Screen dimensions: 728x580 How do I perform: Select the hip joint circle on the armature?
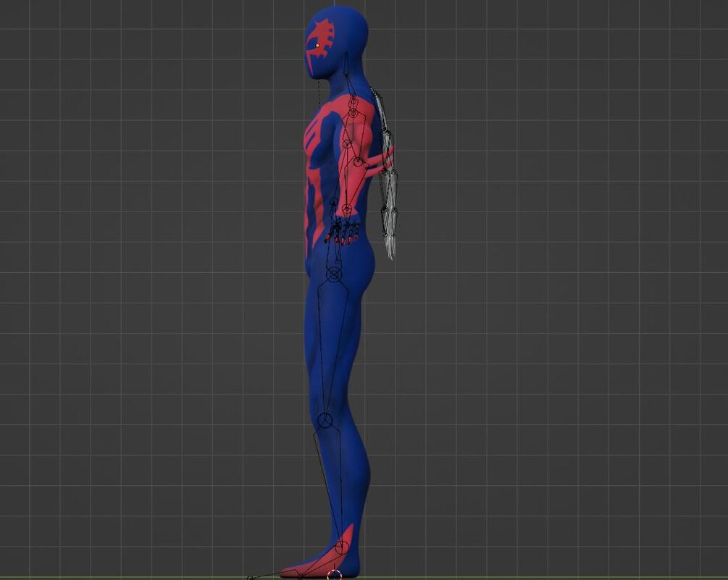coord(334,274)
